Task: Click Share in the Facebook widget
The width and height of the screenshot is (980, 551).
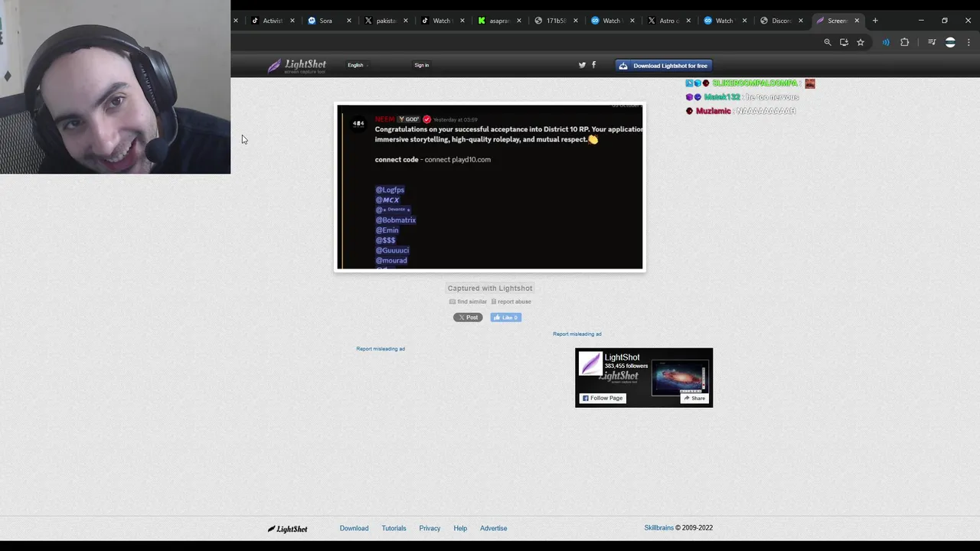Action: pos(694,398)
